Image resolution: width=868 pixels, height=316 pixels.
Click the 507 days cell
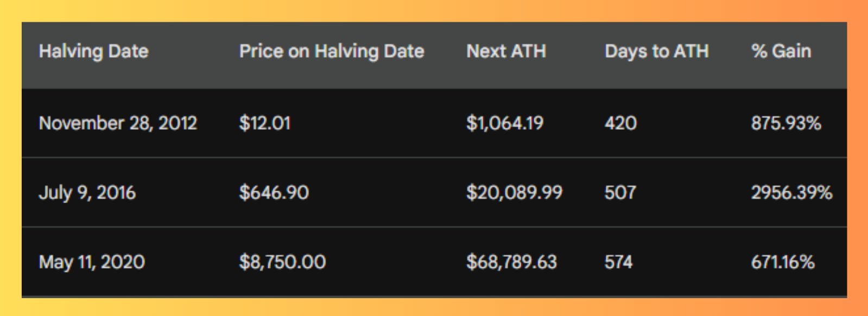point(620,193)
